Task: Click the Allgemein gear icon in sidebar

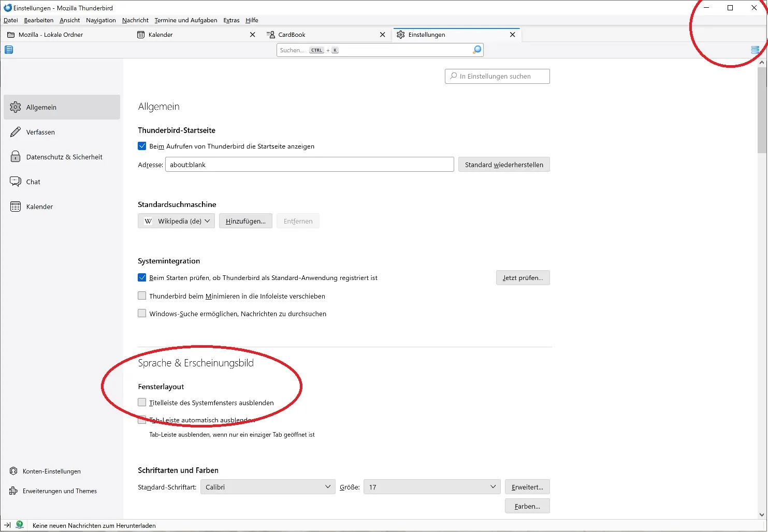Action: point(16,107)
